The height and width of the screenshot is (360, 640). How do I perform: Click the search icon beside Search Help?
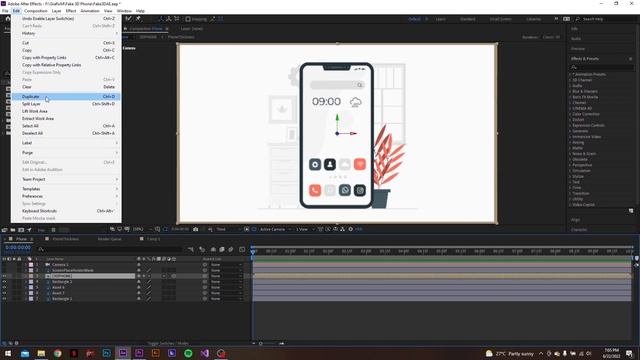(578, 19)
